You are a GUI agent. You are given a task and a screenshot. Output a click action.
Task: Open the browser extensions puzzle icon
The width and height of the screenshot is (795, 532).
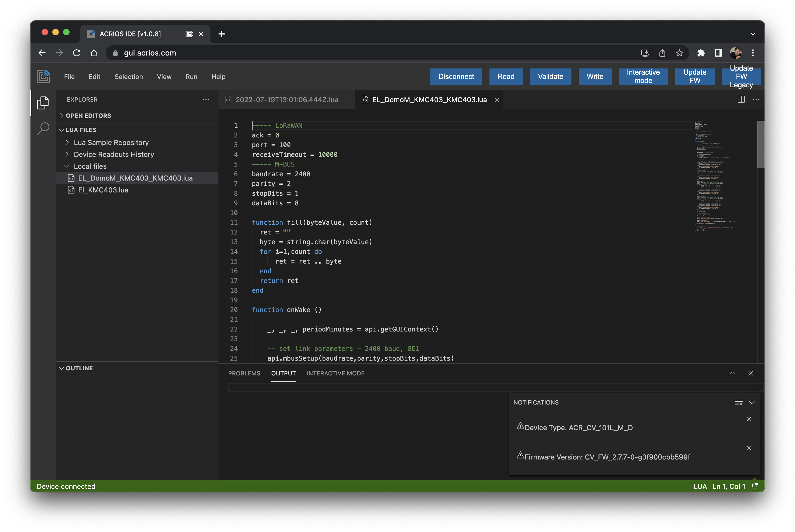(x=701, y=53)
